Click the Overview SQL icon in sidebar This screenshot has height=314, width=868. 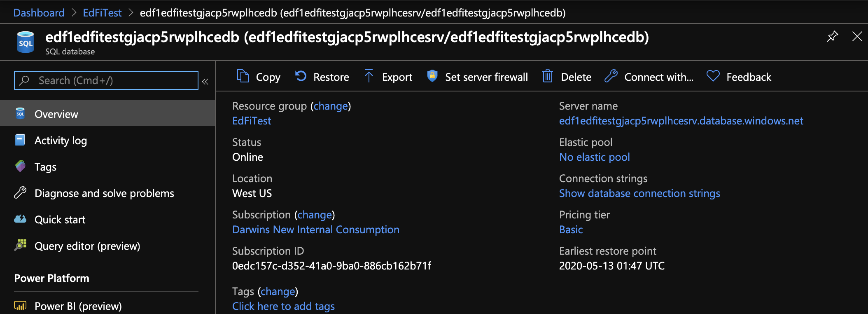20,113
